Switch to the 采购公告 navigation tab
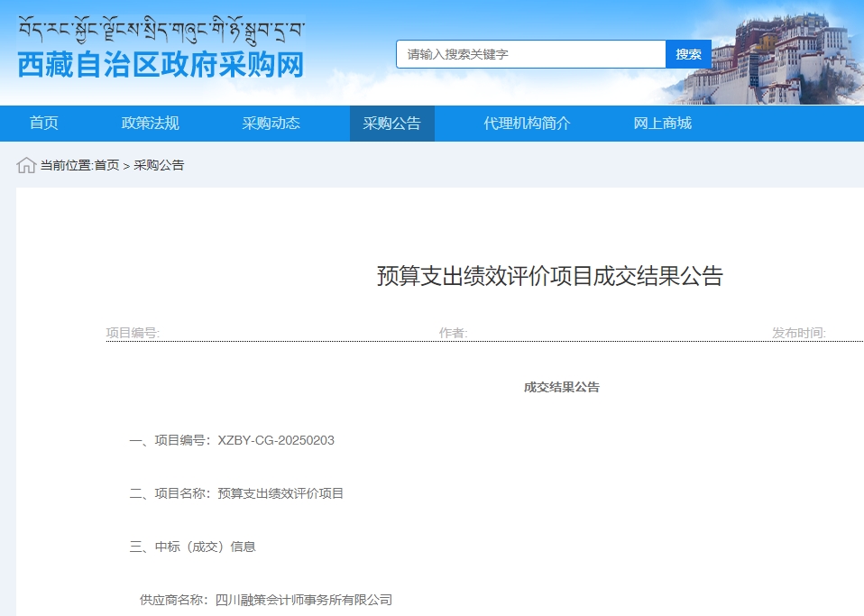The image size is (864, 616). click(x=391, y=124)
